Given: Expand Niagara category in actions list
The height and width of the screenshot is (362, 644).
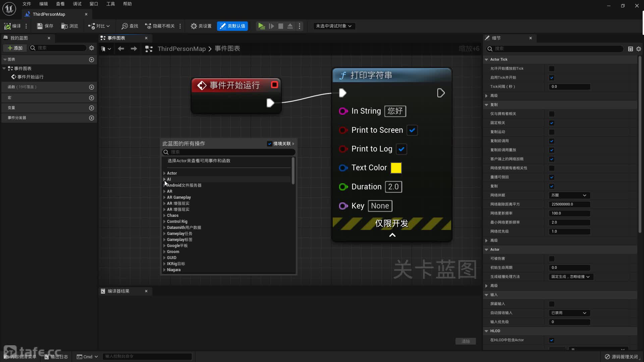Looking at the screenshot, I should (x=164, y=270).
